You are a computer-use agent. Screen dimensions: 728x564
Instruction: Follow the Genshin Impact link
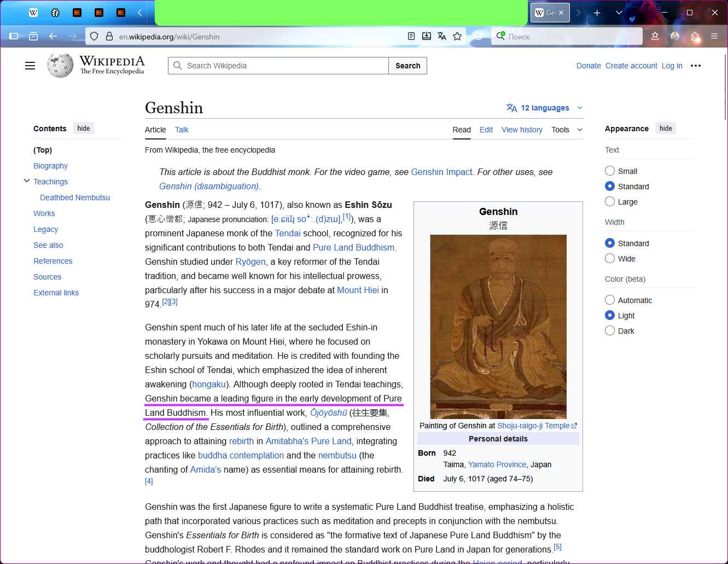[x=441, y=172]
